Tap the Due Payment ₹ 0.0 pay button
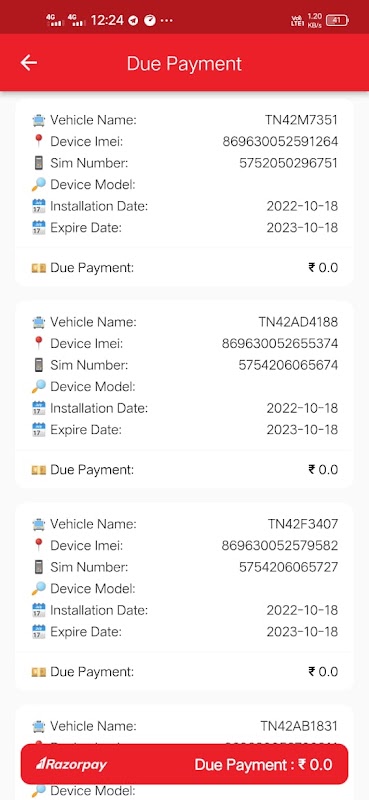Viewport: 369px width, 800px height. point(184,764)
